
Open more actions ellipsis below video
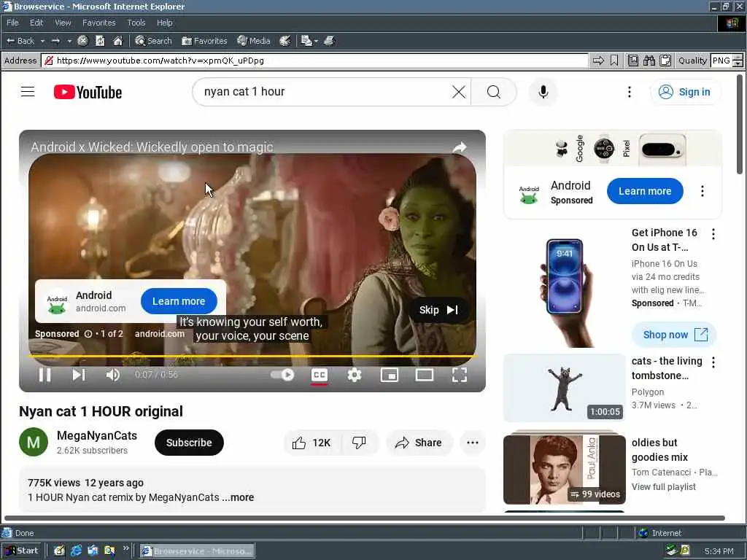473,443
